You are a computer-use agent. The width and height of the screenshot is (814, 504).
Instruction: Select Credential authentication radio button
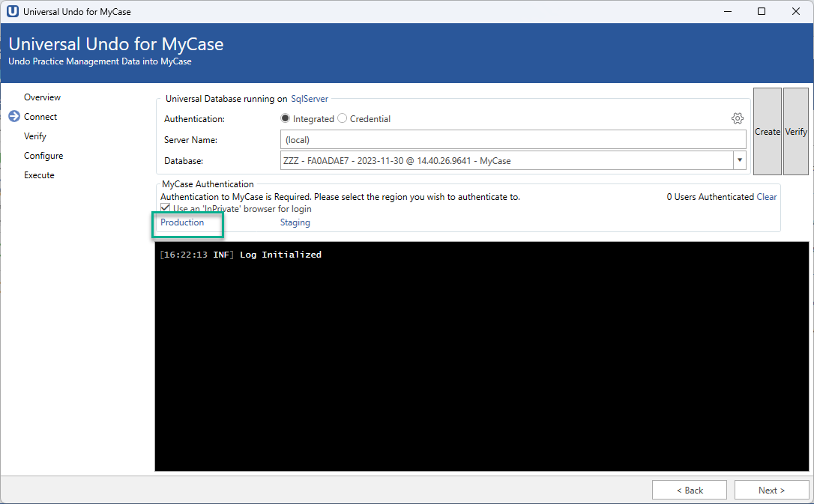point(342,119)
